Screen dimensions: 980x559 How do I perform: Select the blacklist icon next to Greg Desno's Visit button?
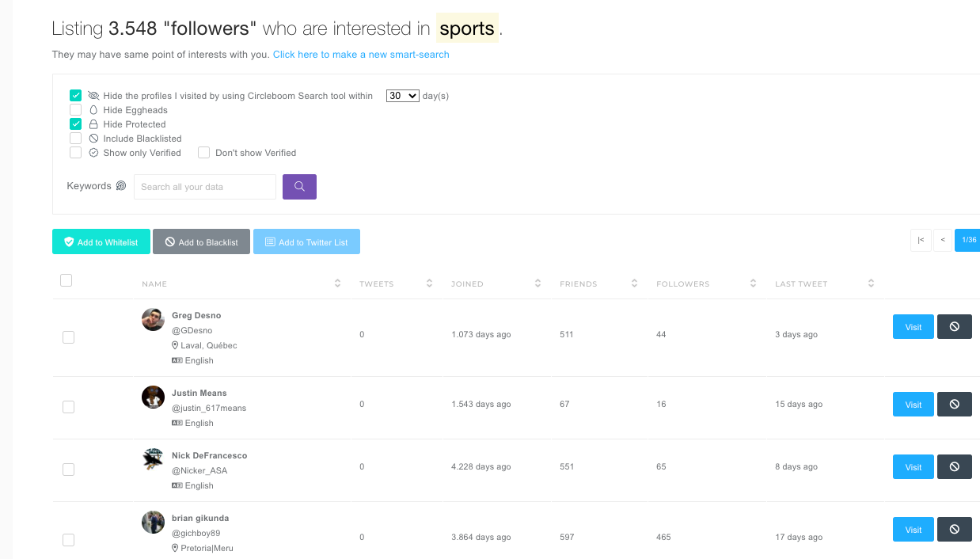954,326
